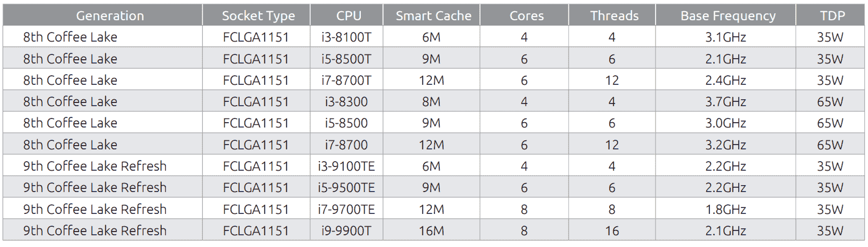Viewport: 868px width, 247px height.
Task: Select the i3-9100TE CPU cell
Action: tap(346, 166)
